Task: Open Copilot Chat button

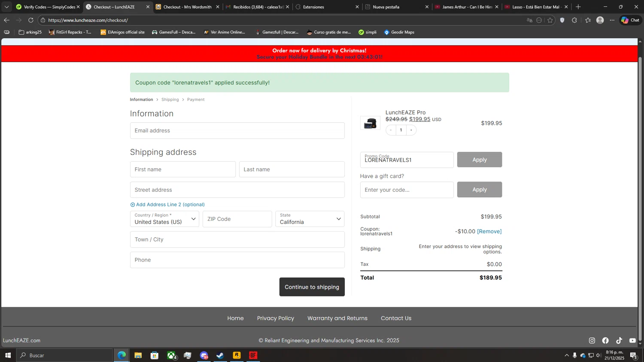Action: pyautogui.click(x=630, y=20)
